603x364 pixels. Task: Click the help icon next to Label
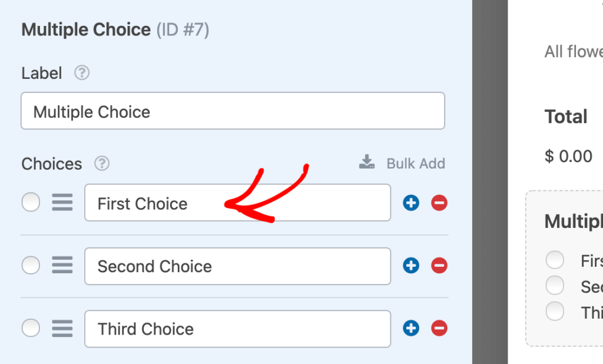[x=82, y=73]
